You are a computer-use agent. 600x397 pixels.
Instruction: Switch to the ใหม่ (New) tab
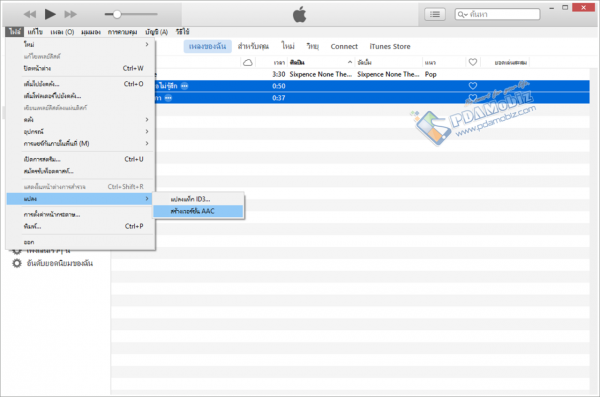pyautogui.click(x=288, y=46)
